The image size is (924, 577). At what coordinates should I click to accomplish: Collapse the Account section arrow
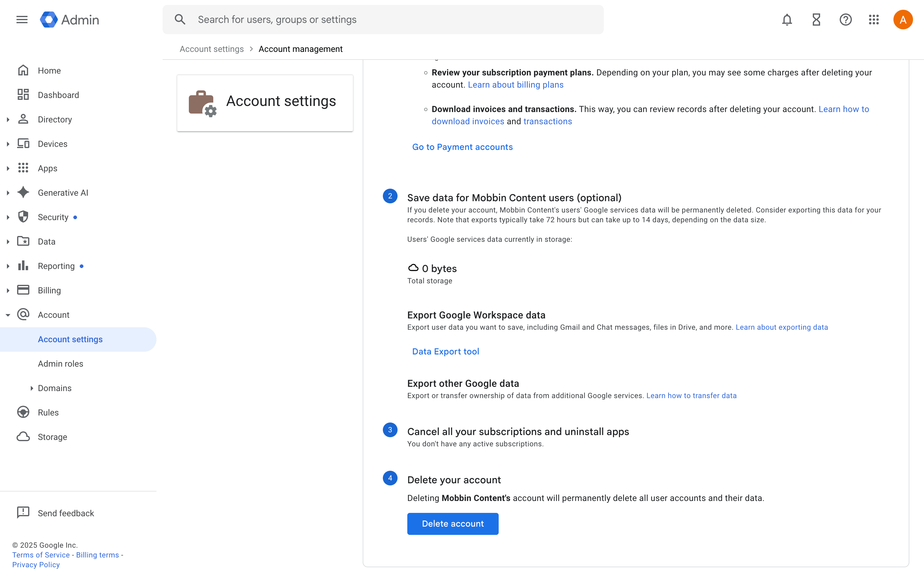pos(8,315)
